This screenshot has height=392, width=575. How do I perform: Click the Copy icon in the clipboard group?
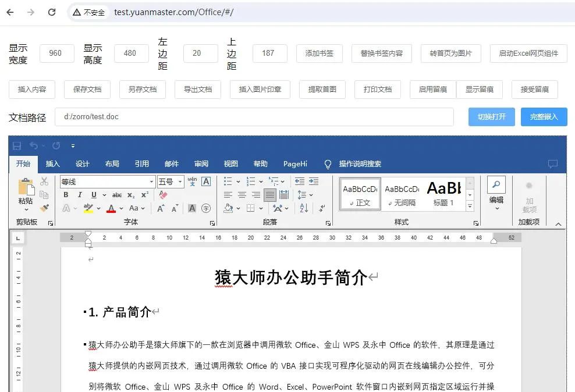point(44,194)
